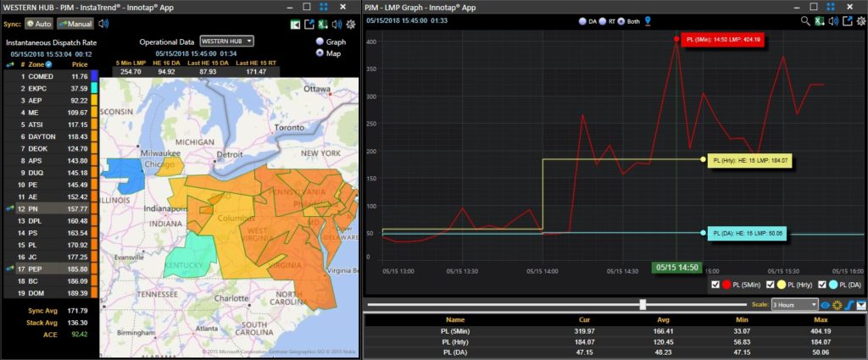Sort by the Price column header
868x360 pixels.
point(80,64)
